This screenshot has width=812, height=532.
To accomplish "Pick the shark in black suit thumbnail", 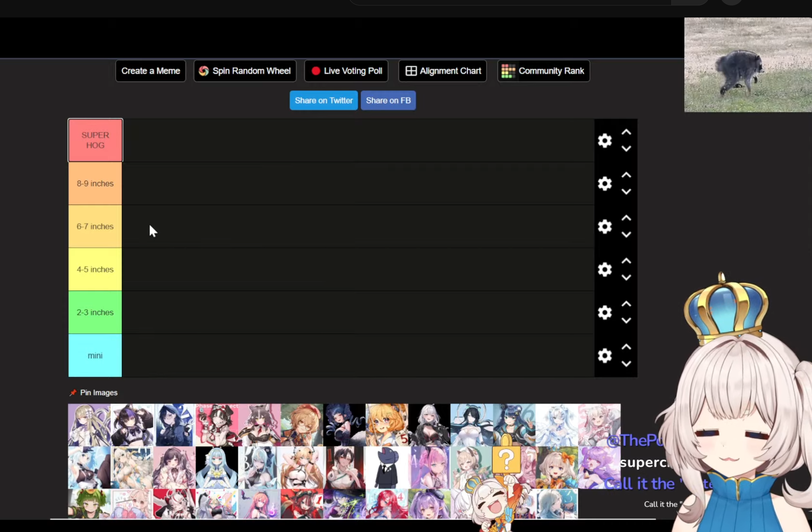I will coord(387,468).
